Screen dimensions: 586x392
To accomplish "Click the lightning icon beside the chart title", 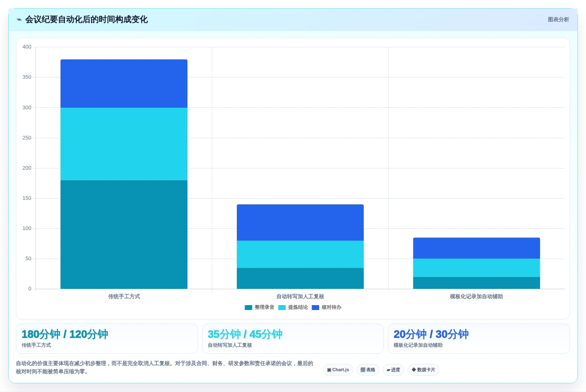I will 19,20.
